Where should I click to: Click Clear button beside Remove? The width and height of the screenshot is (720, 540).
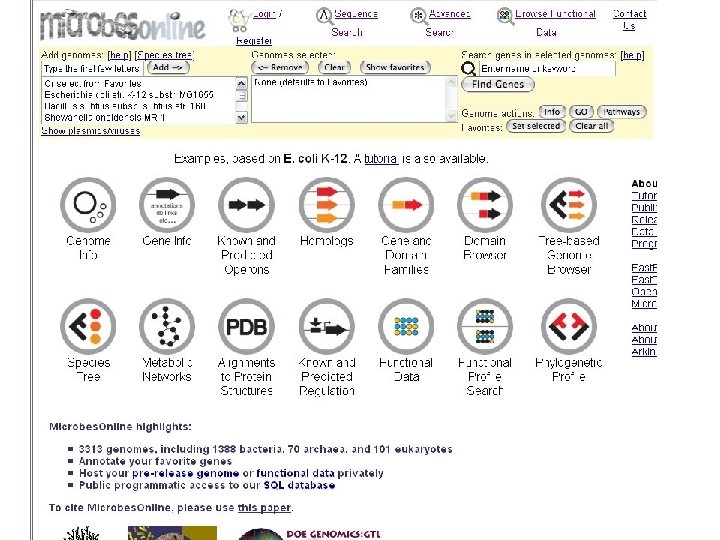(334, 68)
